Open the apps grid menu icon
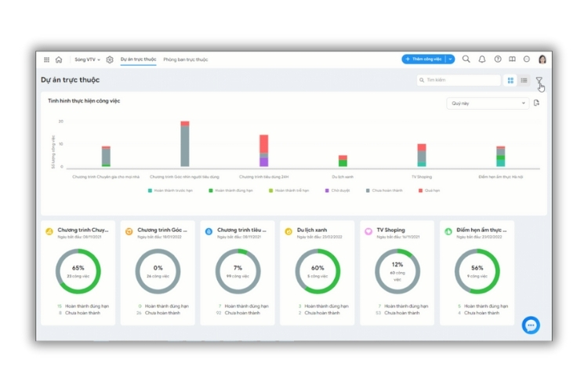The height and width of the screenshot is (392, 588). click(x=46, y=60)
